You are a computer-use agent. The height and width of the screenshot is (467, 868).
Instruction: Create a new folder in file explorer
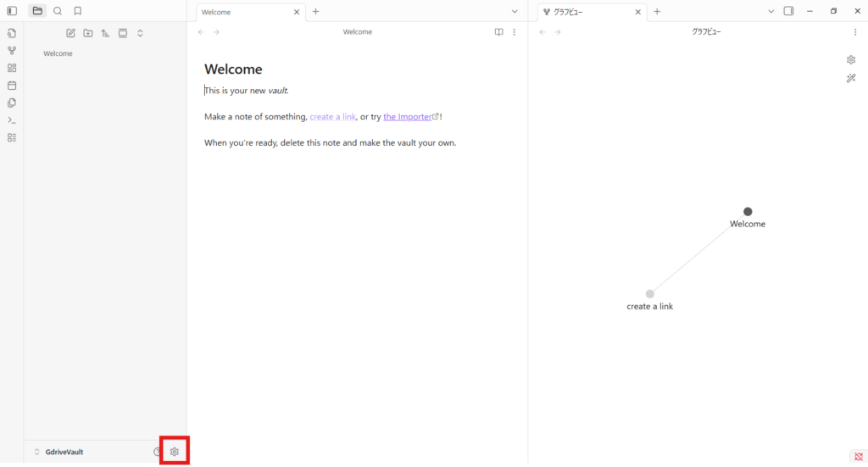(x=88, y=33)
